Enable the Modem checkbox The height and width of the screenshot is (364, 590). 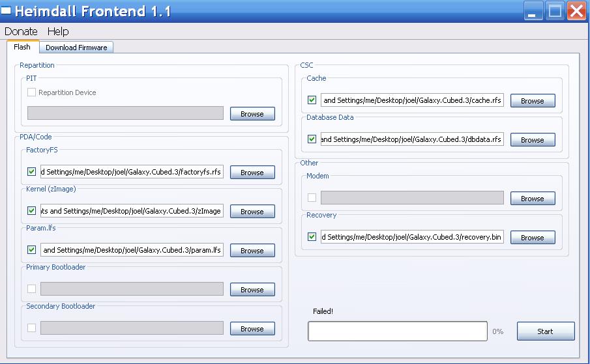click(312, 197)
